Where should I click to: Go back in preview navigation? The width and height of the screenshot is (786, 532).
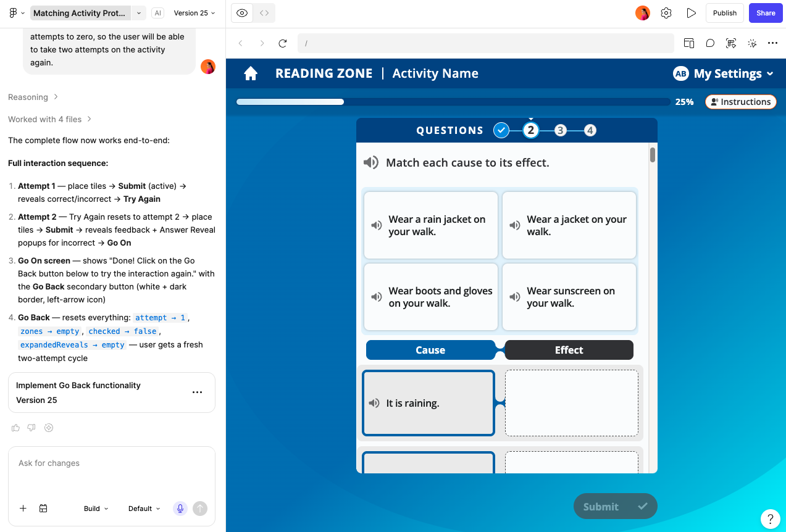(241, 43)
